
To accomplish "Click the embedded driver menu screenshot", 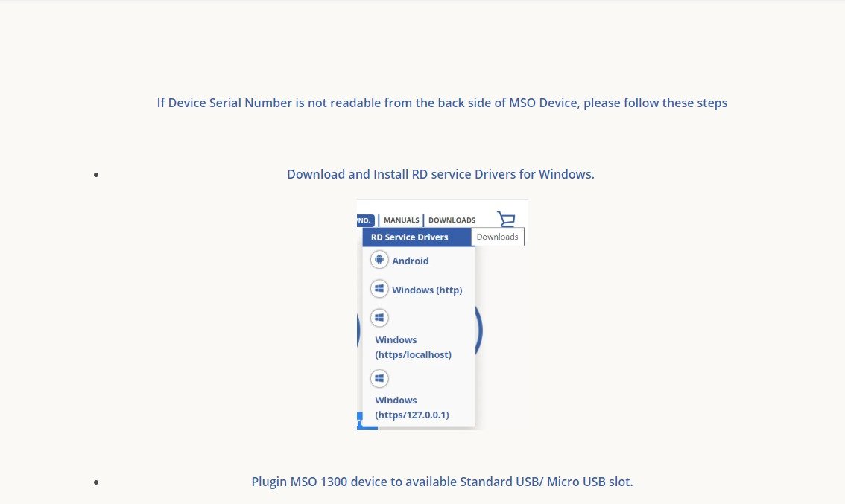I will click(x=442, y=313).
